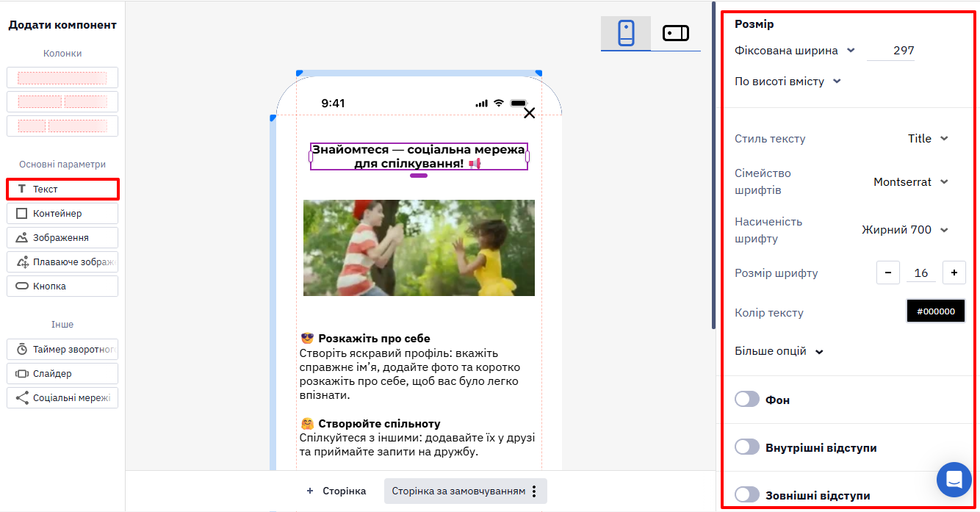Click the Створюйте спільноту heading
The image size is (980, 512).
tap(379, 424)
